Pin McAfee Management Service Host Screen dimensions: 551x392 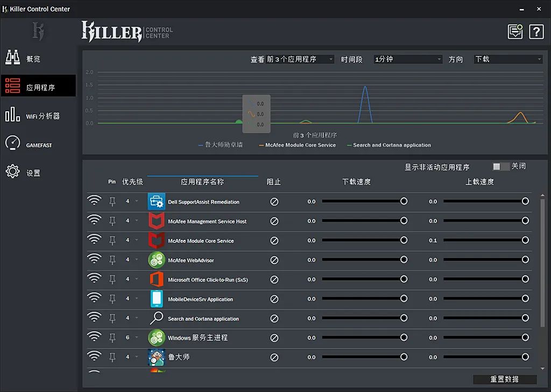[112, 221]
